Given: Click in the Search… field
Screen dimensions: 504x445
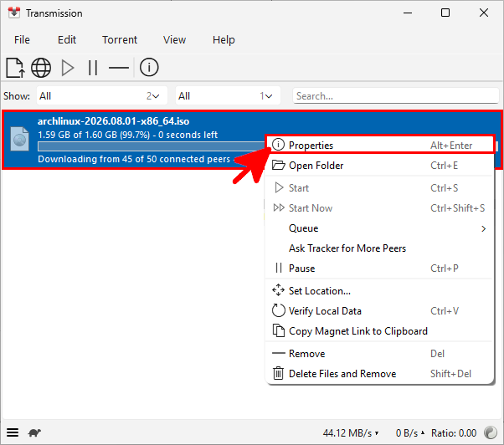Looking at the screenshot, I should [x=395, y=95].
